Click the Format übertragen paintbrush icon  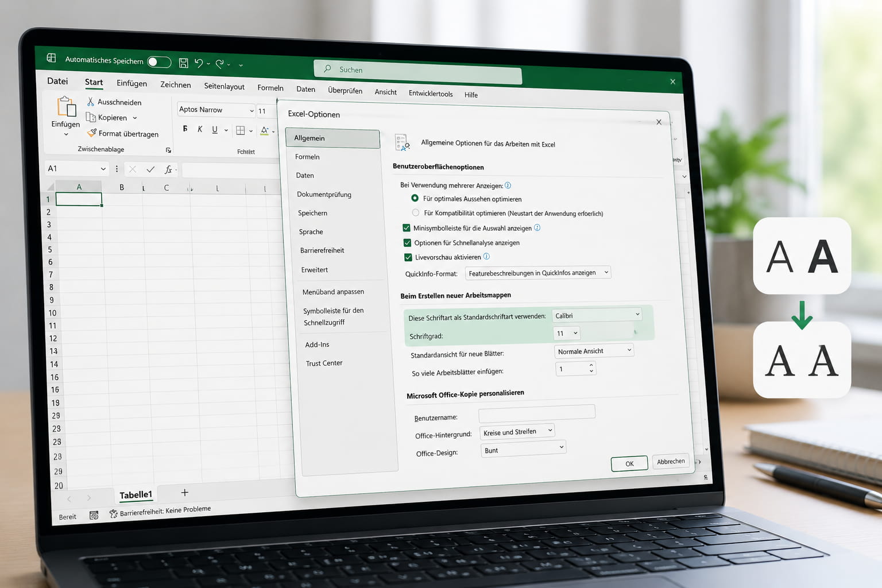[x=91, y=133]
